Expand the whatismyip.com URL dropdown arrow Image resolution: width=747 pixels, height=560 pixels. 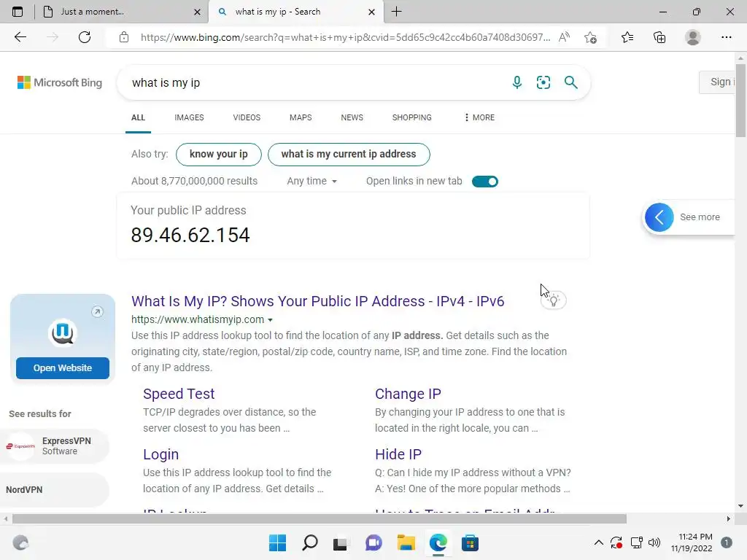tap(270, 320)
